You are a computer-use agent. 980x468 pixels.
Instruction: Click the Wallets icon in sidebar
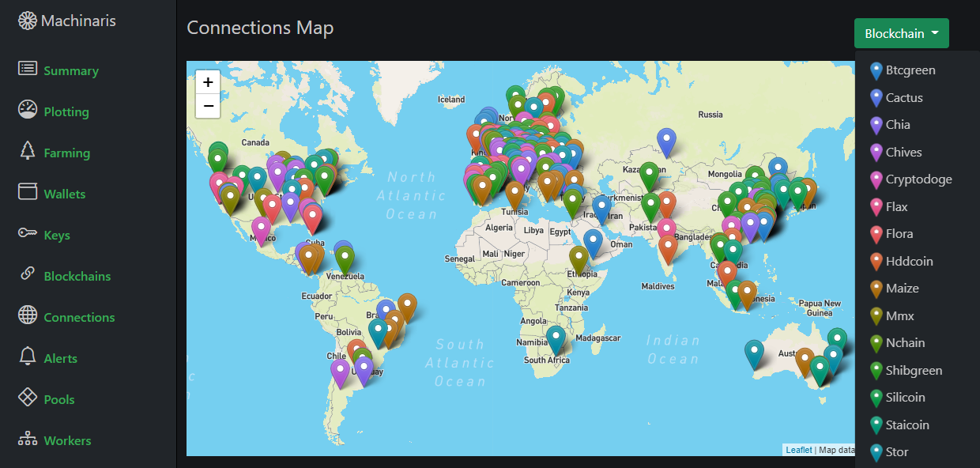pyautogui.click(x=28, y=191)
